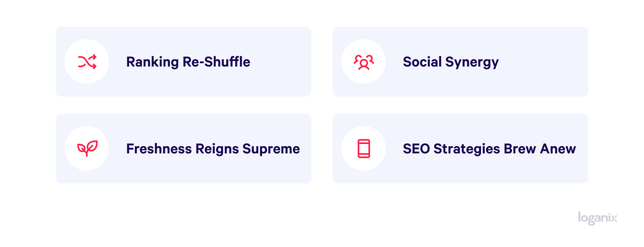The image size is (644, 247).
Task: Click the word Re-Shuffle
Action: [216, 62]
